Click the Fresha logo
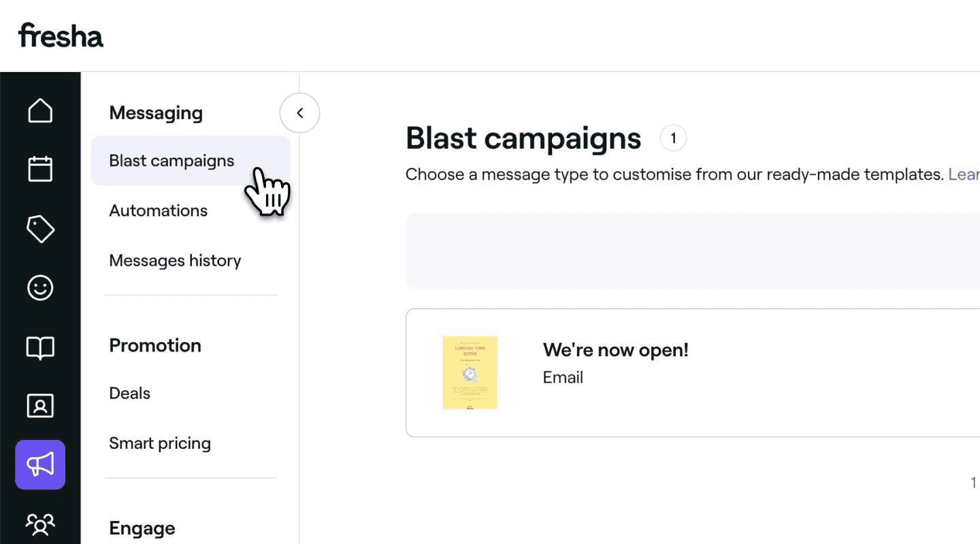 pyautogui.click(x=61, y=35)
